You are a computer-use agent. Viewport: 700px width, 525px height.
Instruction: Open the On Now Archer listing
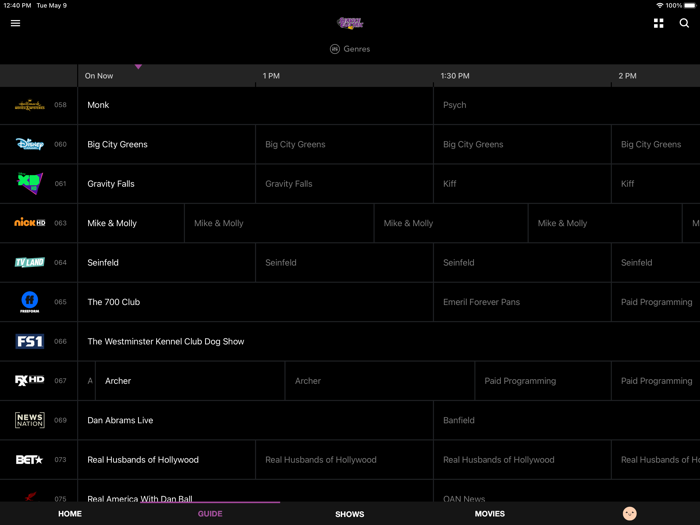coord(190,381)
